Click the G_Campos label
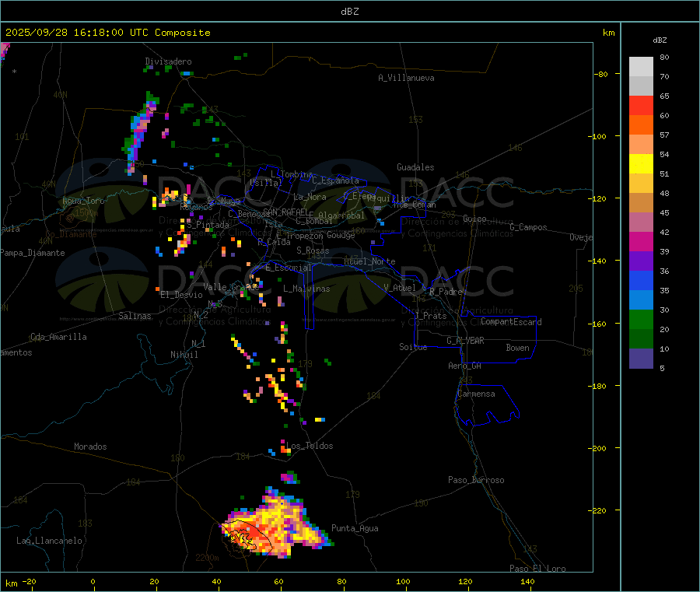 coord(528,227)
